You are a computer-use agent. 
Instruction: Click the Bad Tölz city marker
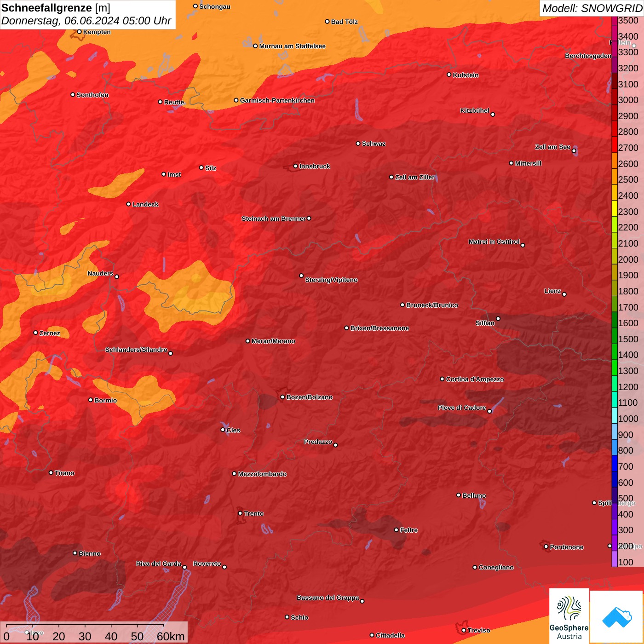[328, 22]
